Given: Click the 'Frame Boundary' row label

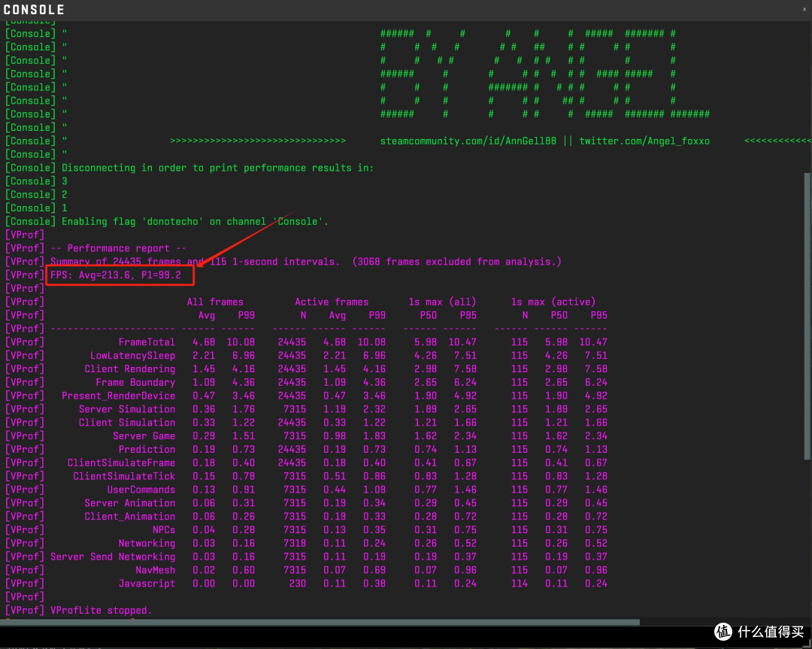Looking at the screenshot, I should click(135, 382).
